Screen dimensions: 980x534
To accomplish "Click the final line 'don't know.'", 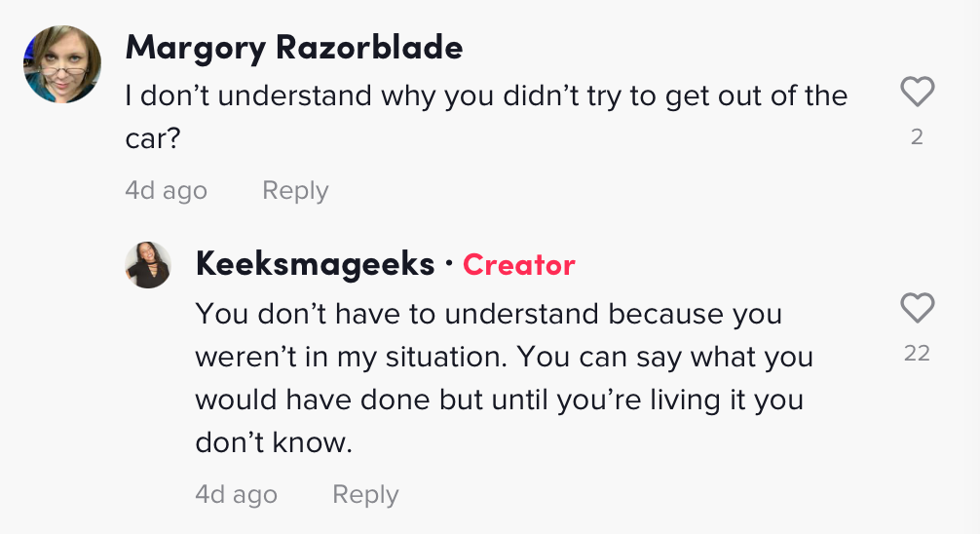I will point(274,442).
